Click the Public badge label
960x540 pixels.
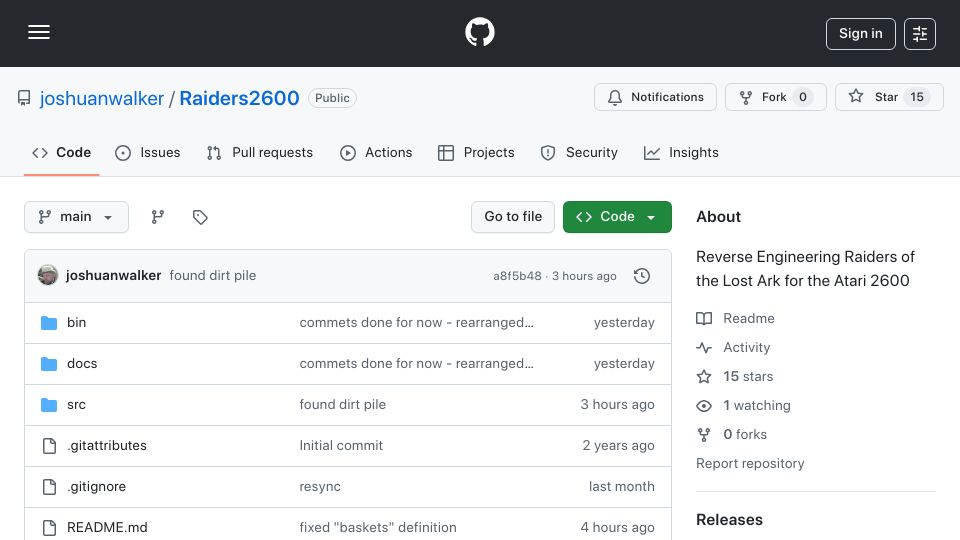tap(332, 98)
